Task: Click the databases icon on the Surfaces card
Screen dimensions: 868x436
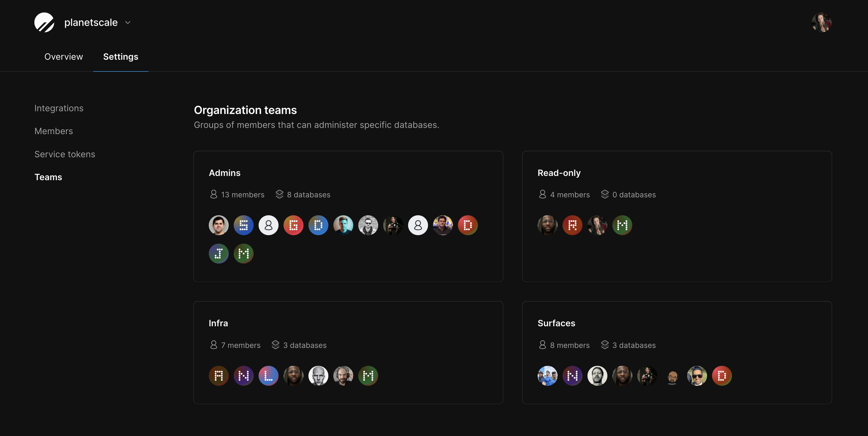Action: point(605,345)
